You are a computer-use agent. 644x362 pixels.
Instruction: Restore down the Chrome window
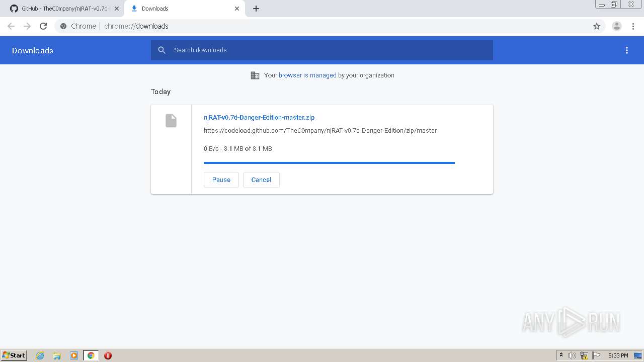tap(614, 5)
